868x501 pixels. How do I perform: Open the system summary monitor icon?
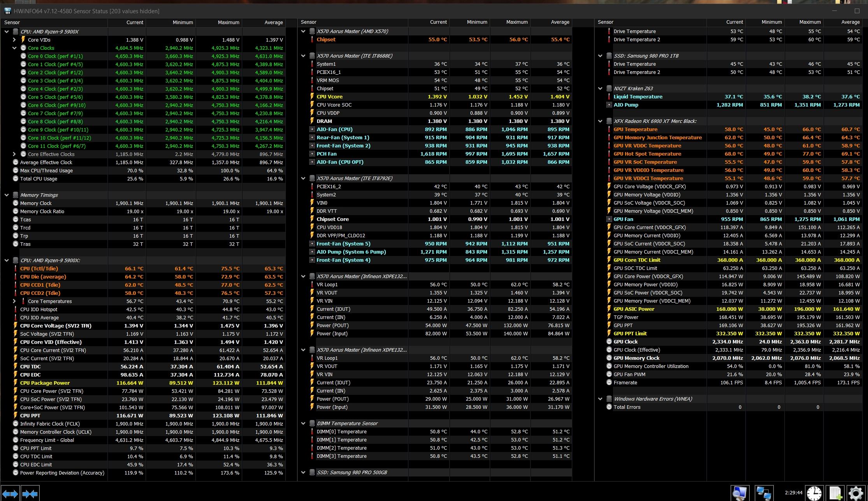point(740,493)
